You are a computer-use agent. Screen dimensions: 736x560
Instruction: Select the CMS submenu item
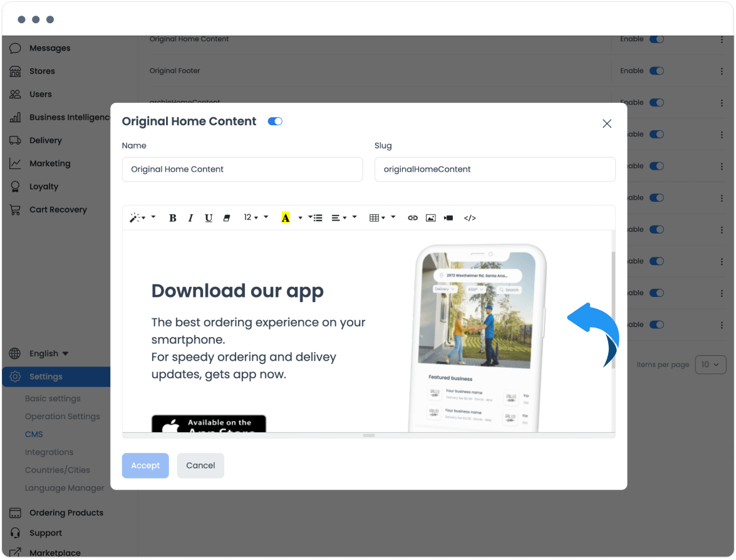(x=34, y=434)
